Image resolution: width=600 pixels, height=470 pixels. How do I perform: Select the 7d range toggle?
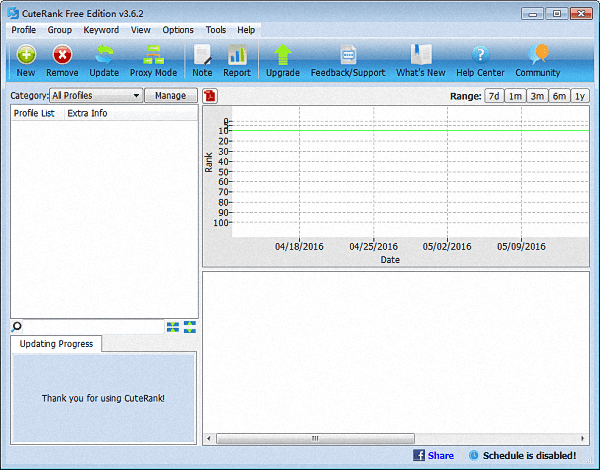coord(494,96)
